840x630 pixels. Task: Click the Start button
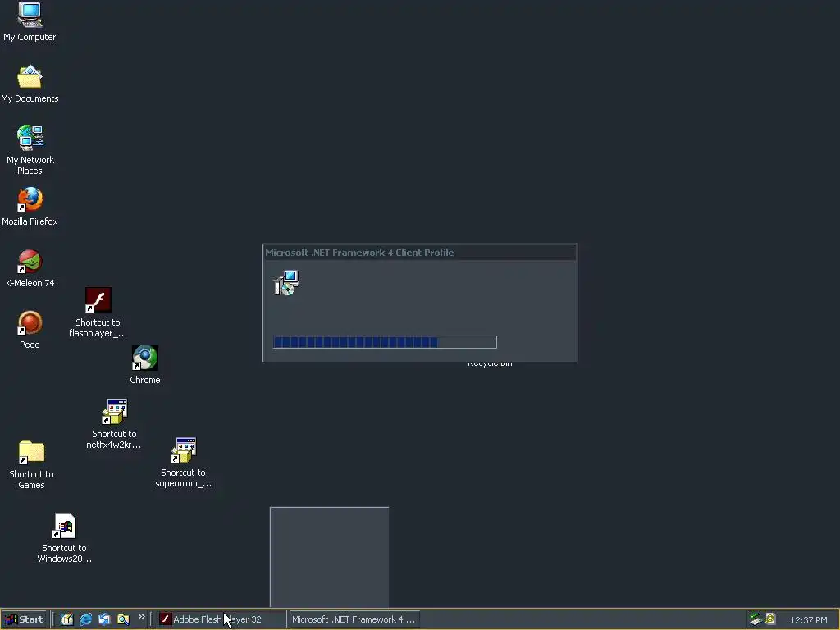coord(24,619)
